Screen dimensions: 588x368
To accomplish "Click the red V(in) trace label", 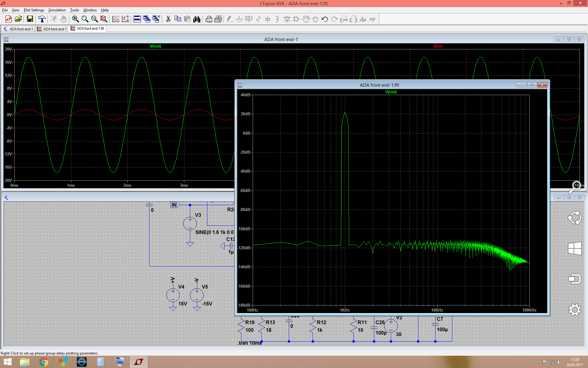I will [x=438, y=46].
